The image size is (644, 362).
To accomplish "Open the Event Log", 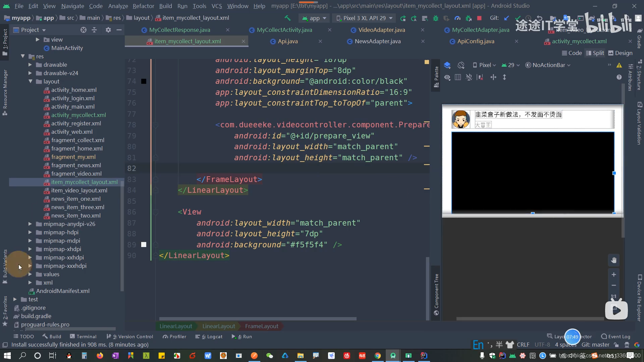I will (616, 337).
